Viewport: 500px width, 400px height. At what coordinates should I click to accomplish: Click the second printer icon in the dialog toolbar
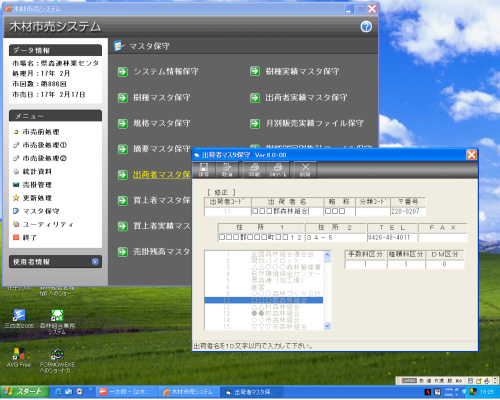point(278,170)
